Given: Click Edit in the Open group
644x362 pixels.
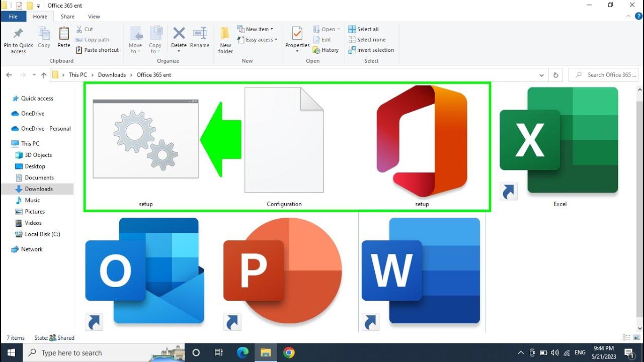Looking at the screenshot, I should coord(322,40).
